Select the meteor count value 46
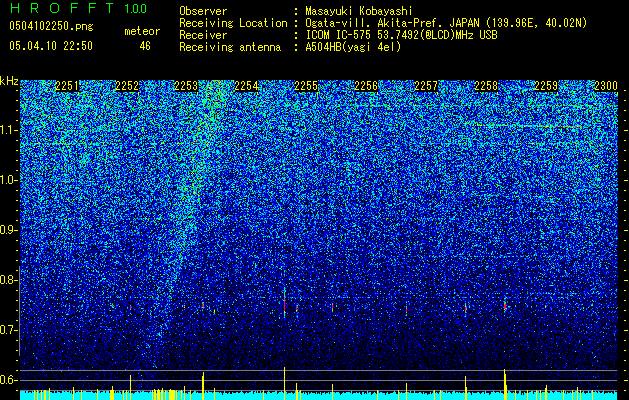This screenshot has width=629, height=400. click(145, 46)
